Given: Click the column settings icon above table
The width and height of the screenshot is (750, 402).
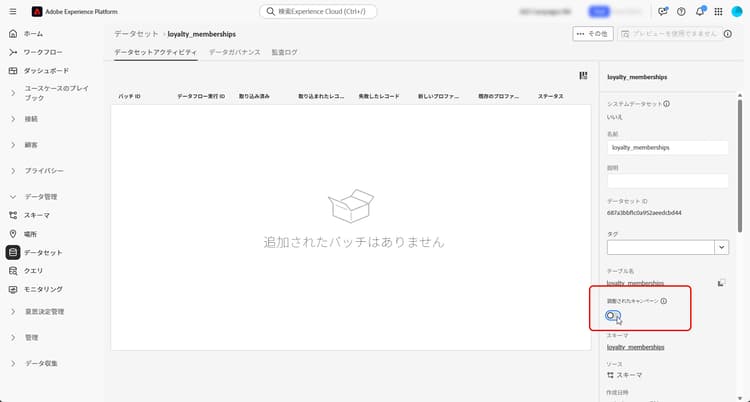Looking at the screenshot, I should pyautogui.click(x=583, y=76).
